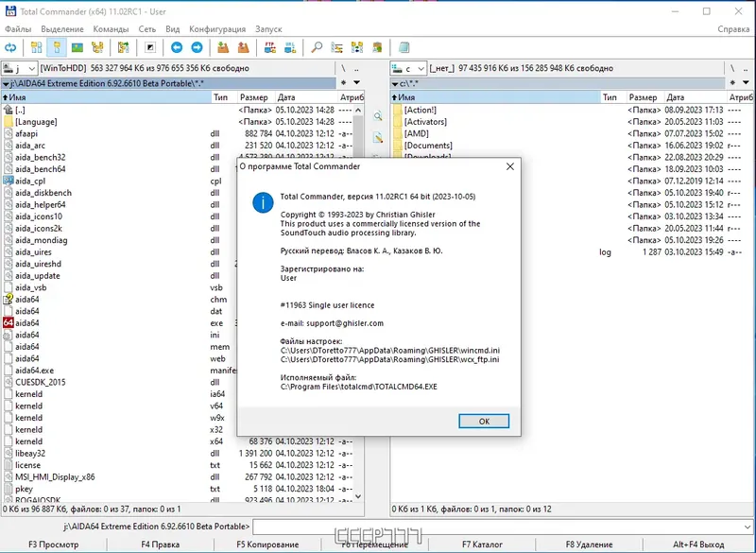This screenshot has width=756, height=553.
Task: Open the Справка menu
Action: click(733, 29)
